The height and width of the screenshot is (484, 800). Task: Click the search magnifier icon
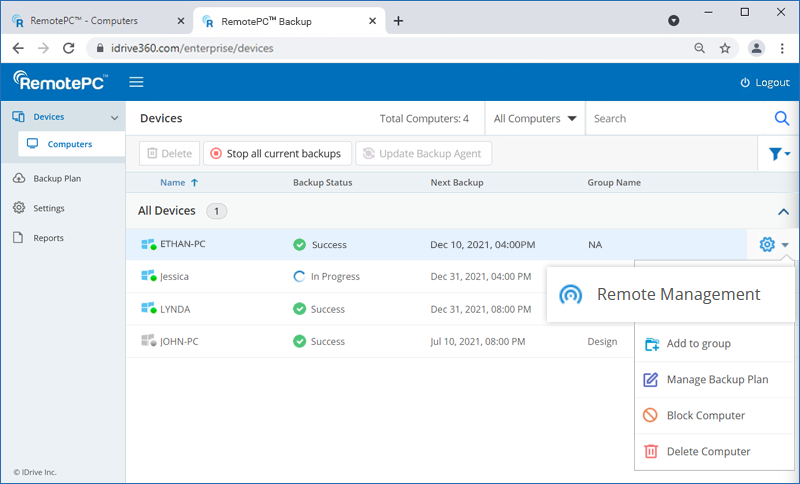(x=782, y=118)
